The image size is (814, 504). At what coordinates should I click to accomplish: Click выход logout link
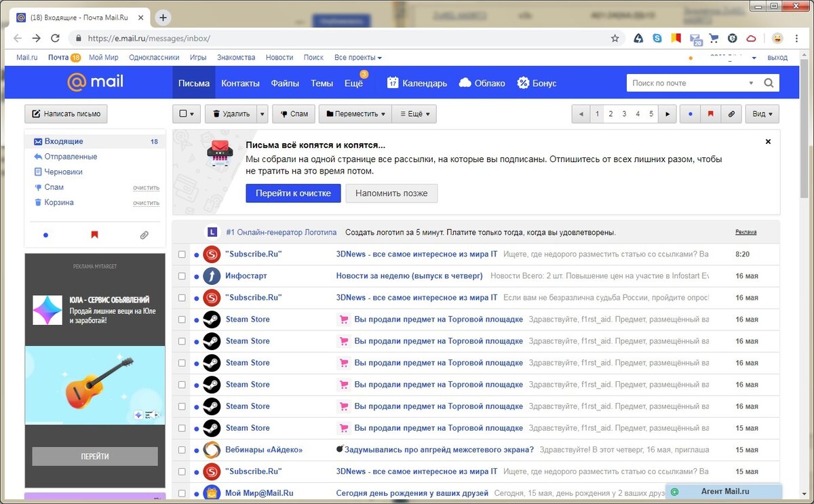(x=777, y=58)
